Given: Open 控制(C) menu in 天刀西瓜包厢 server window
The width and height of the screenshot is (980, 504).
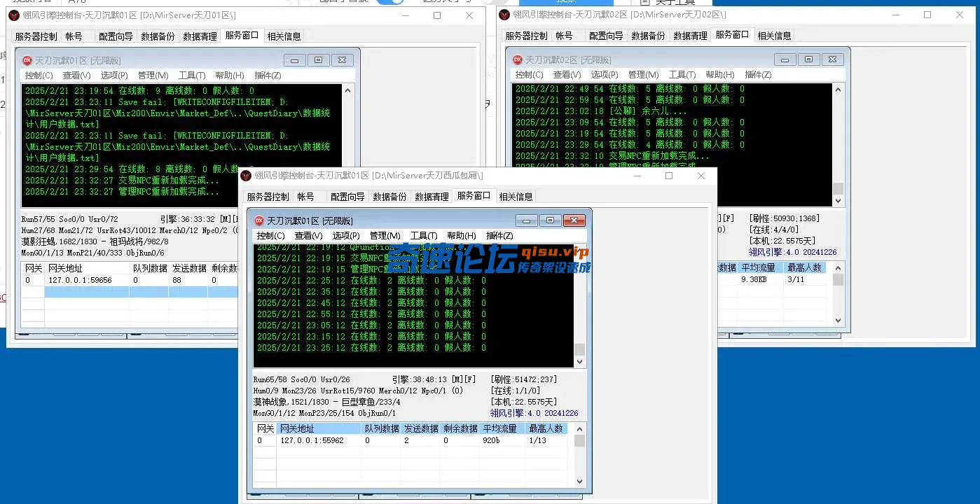Looking at the screenshot, I should coord(270,236).
